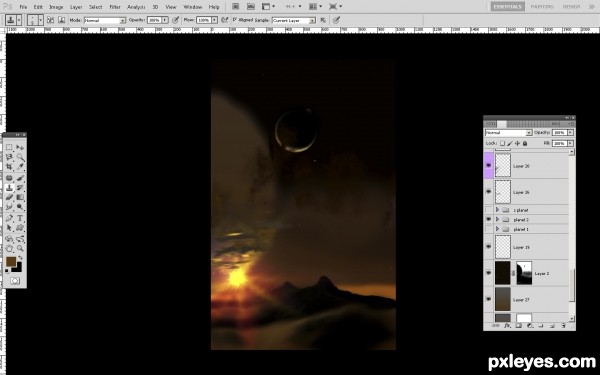The image size is (600, 375).
Task: Open the Window menu
Action: (x=192, y=7)
